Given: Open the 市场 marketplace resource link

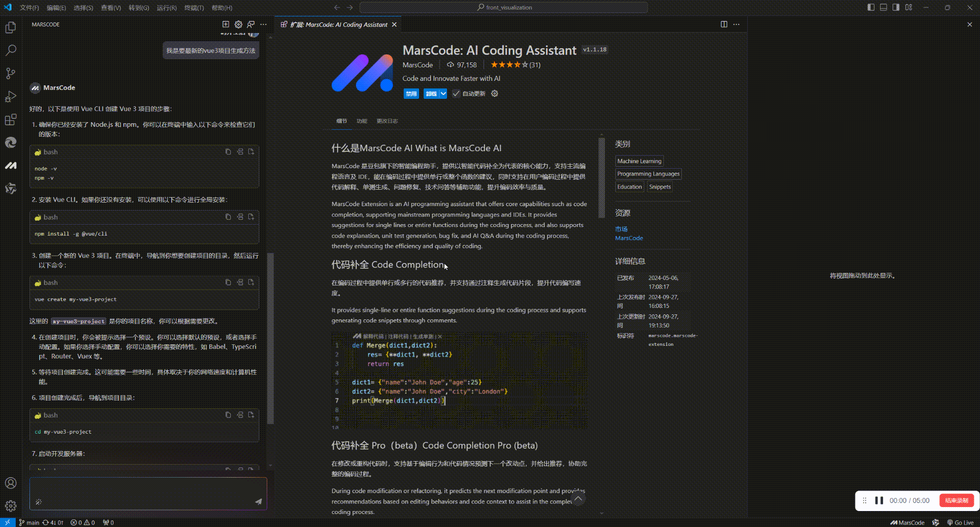Looking at the screenshot, I should (621, 229).
